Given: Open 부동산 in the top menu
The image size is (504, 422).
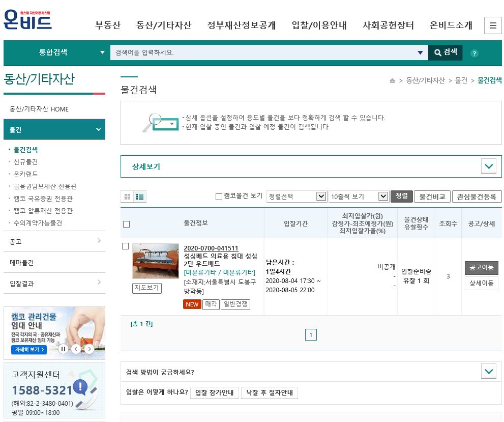Looking at the screenshot, I should click(x=108, y=25).
